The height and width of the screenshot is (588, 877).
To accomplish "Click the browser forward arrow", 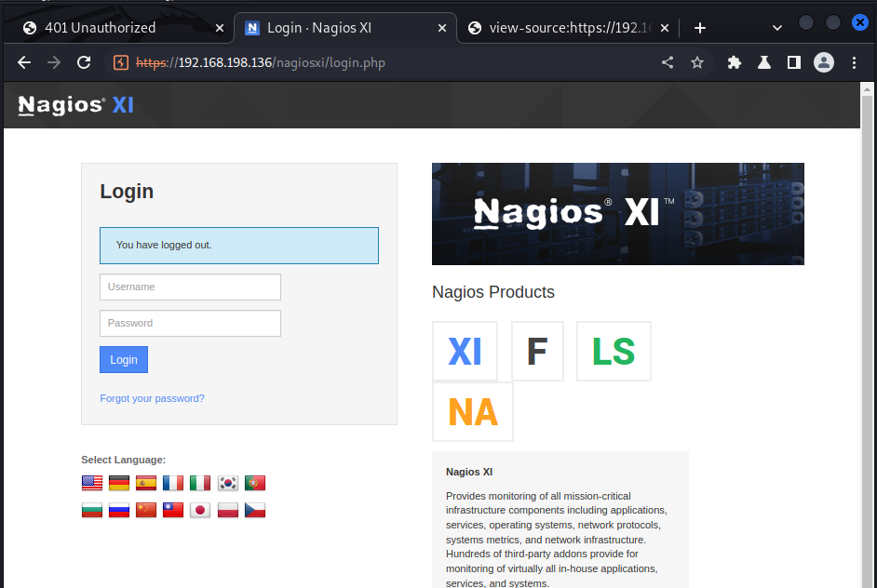I will point(54,62).
